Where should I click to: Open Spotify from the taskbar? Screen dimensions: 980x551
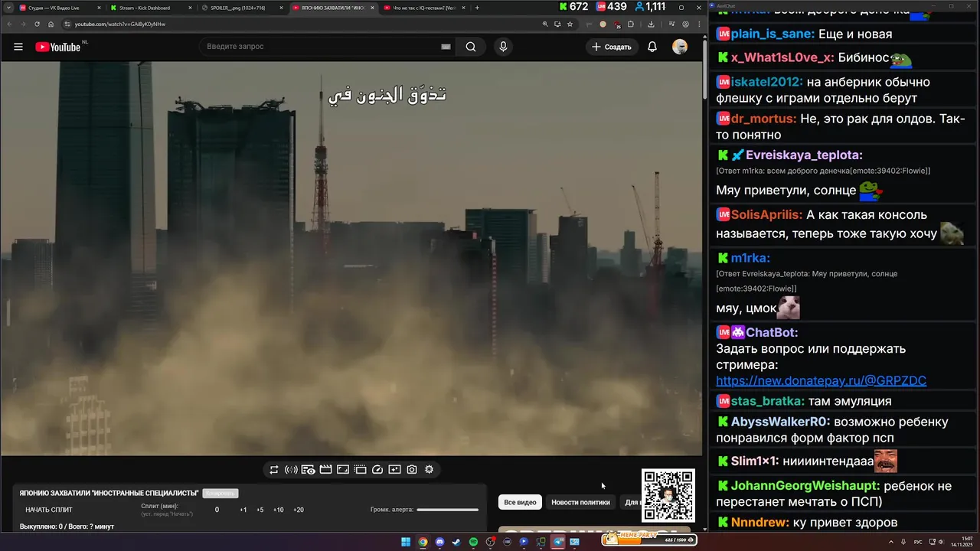pos(473,542)
